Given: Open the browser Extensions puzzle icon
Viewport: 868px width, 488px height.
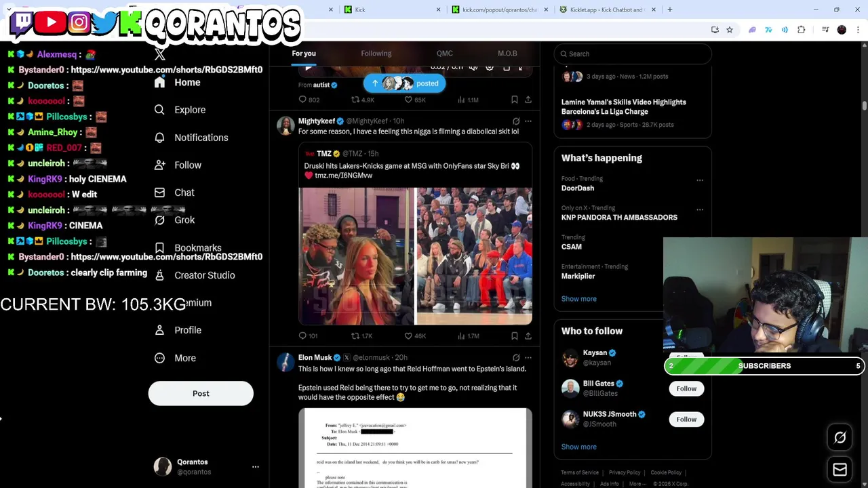Looking at the screenshot, I should click(802, 30).
